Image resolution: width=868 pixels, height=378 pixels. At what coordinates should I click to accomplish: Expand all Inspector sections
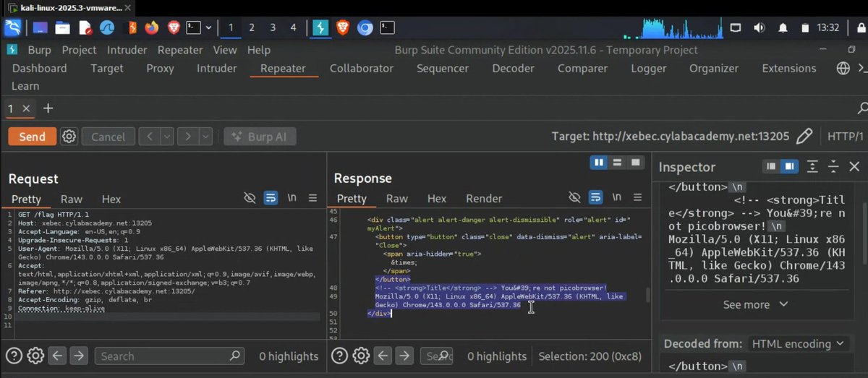tap(812, 166)
